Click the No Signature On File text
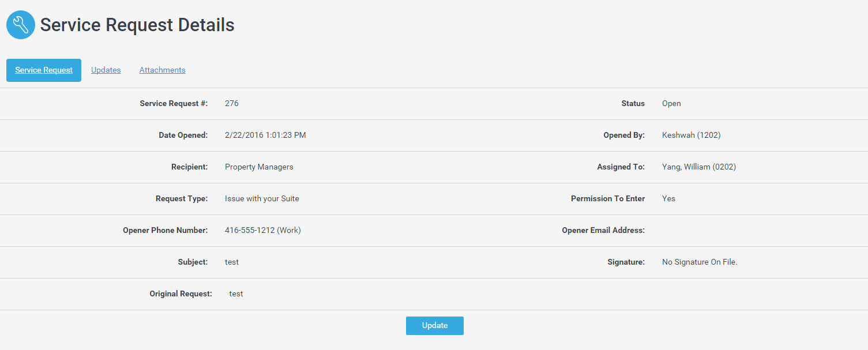Viewport: 868px width, 350px height. [x=699, y=262]
